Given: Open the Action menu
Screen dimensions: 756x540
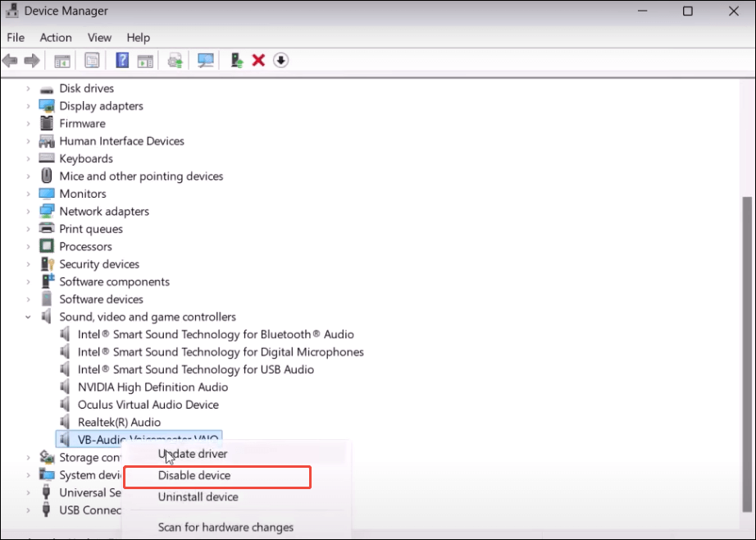Looking at the screenshot, I should coord(55,37).
